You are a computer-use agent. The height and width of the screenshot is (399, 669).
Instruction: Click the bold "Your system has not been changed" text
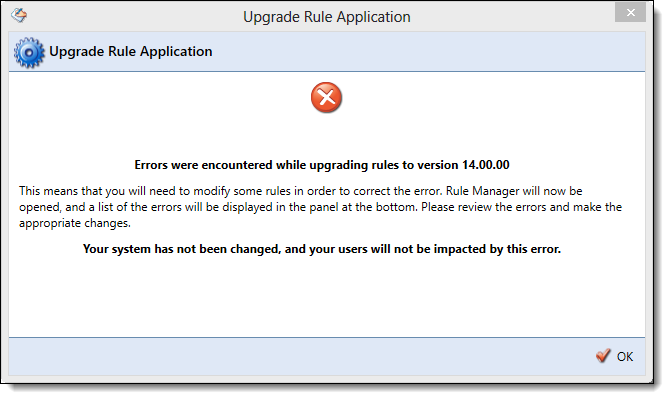(182, 249)
